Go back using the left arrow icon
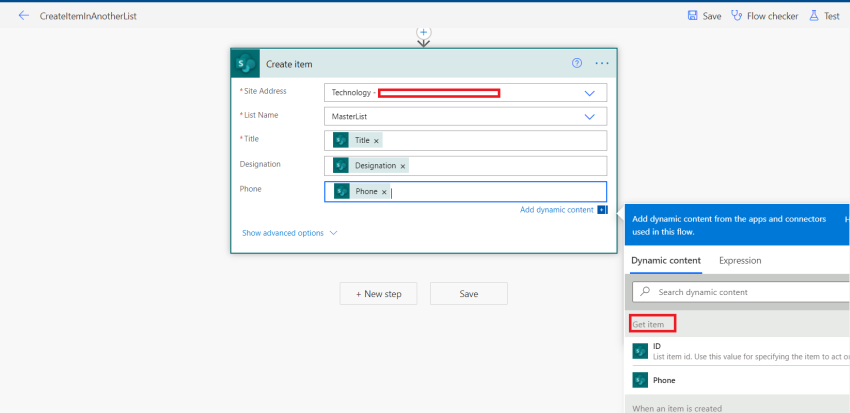Viewport: 850px width, 413px height. coord(23,15)
